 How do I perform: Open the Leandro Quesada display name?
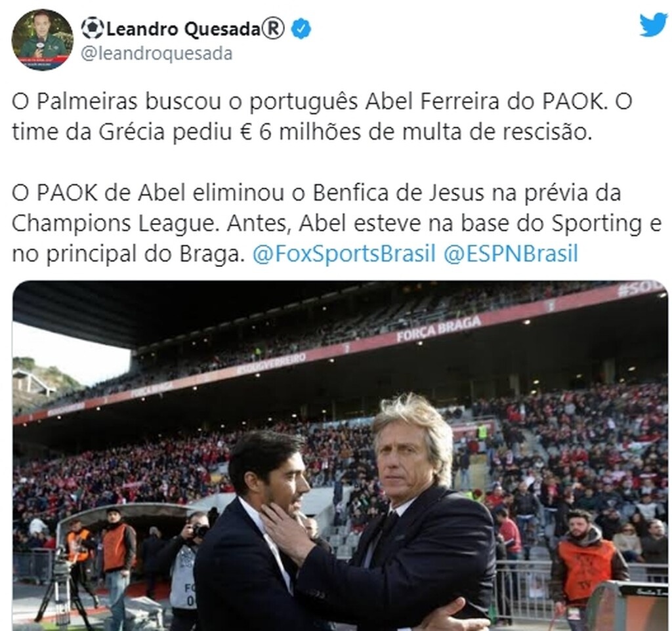(184, 29)
